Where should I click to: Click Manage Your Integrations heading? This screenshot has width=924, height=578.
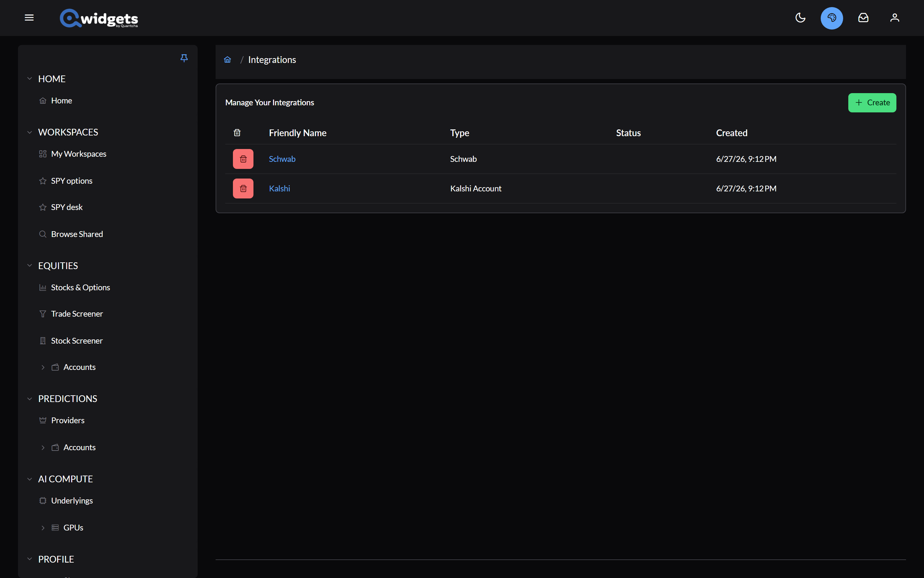pos(269,102)
